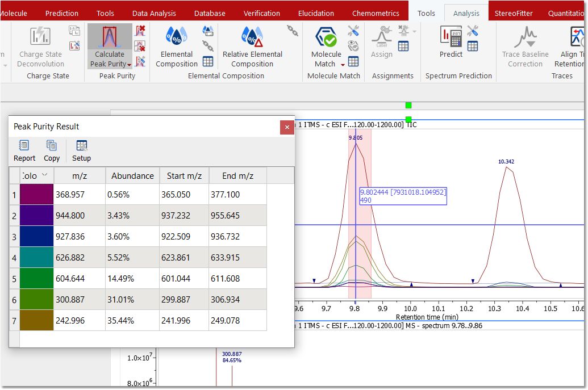Open the Data Analysis ribbon tab
The image size is (588, 390).
coord(154,13)
